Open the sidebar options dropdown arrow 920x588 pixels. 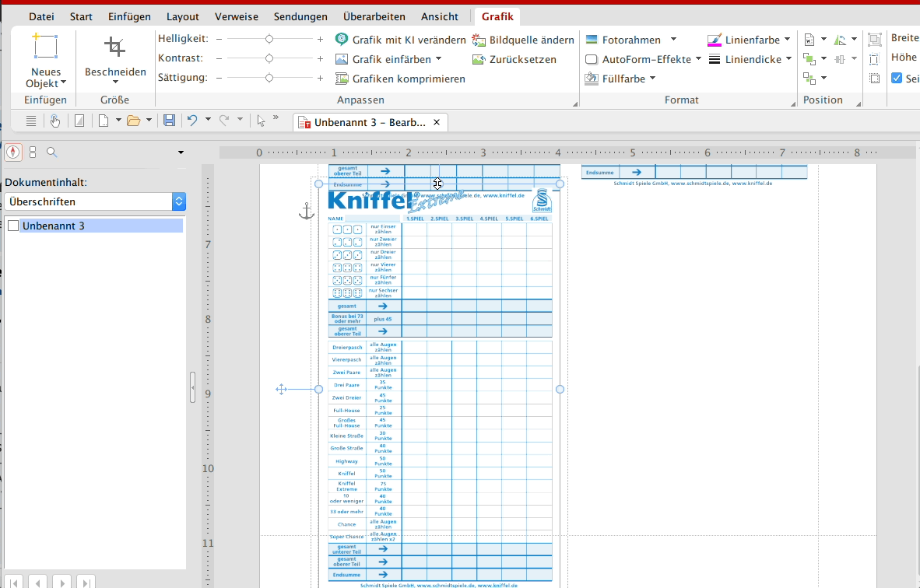(x=181, y=152)
